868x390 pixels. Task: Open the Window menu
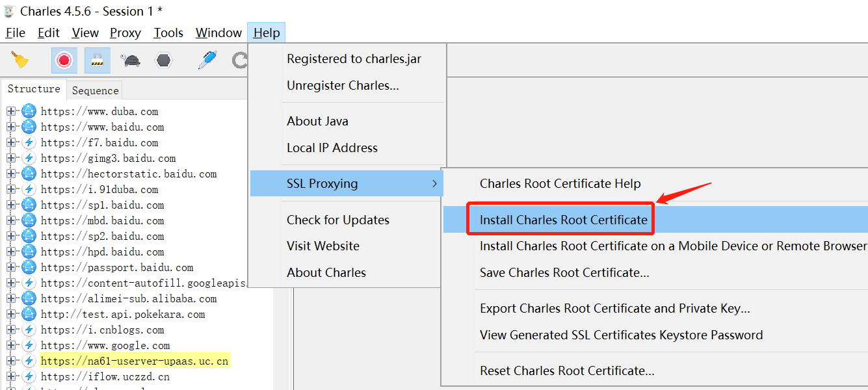(218, 32)
